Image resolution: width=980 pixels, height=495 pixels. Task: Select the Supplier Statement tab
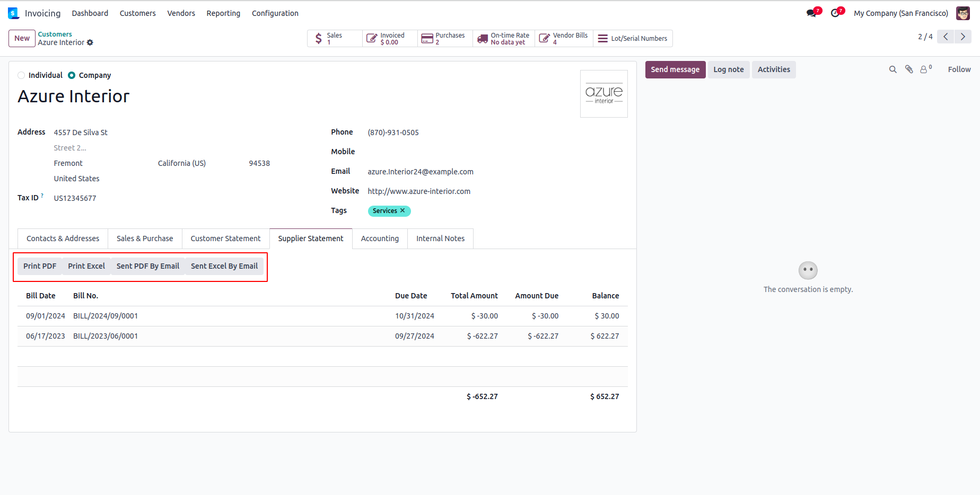(x=311, y=238)
